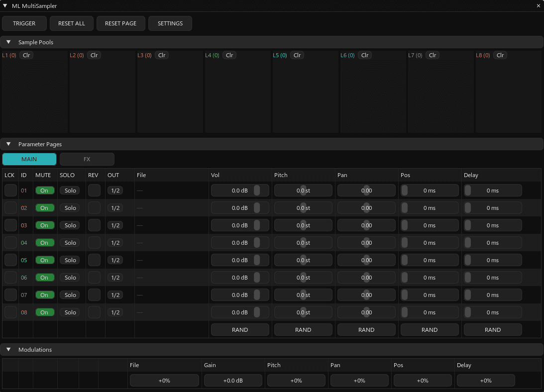Click the MUTE column header
The height and width of the screenshot is (392, 544).
(x=43, y=175)
